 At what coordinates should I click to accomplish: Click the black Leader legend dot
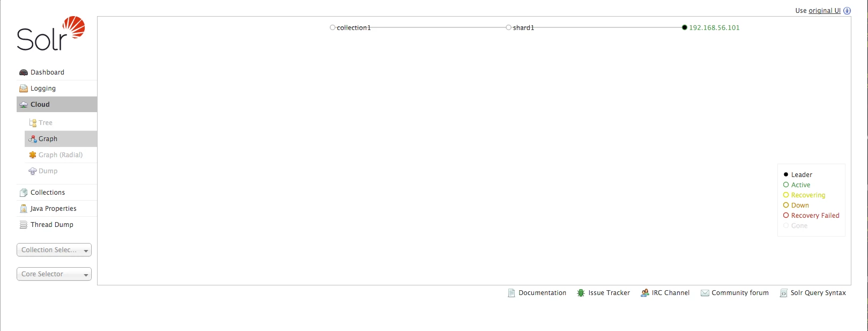coord(786,174)
